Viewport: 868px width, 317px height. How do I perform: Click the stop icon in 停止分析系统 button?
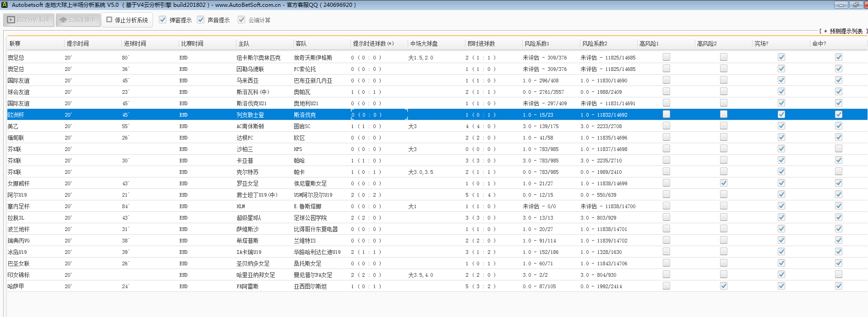tap(109, 20)
